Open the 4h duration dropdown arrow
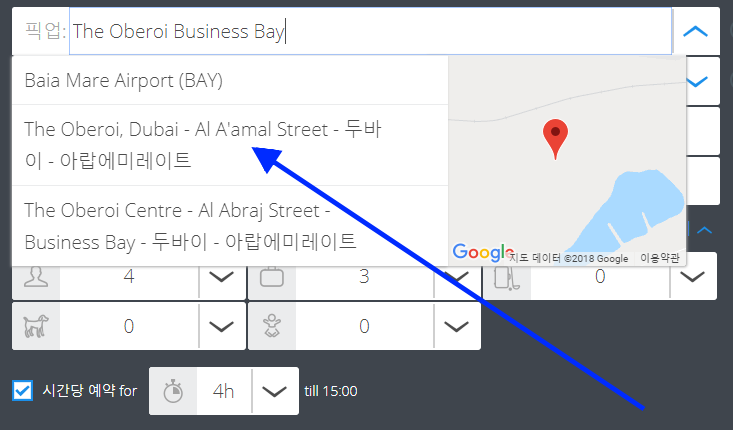This screenshot has height=430, width=733. (274, 391)
